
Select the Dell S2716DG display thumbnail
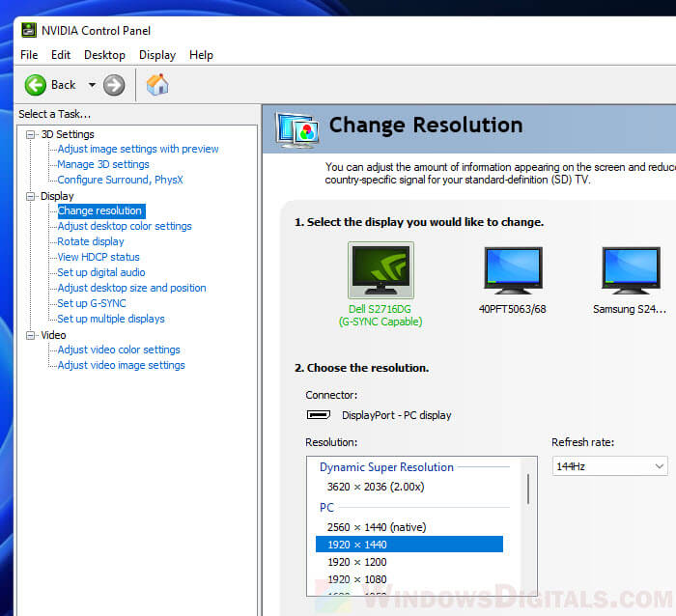[380, 270]
